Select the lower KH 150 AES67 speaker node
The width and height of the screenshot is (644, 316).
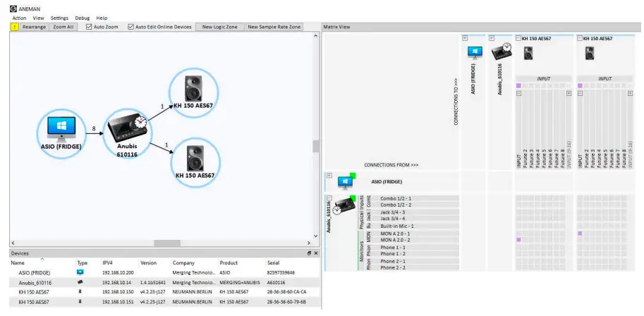pyautogui.click(x=195, y=162)
